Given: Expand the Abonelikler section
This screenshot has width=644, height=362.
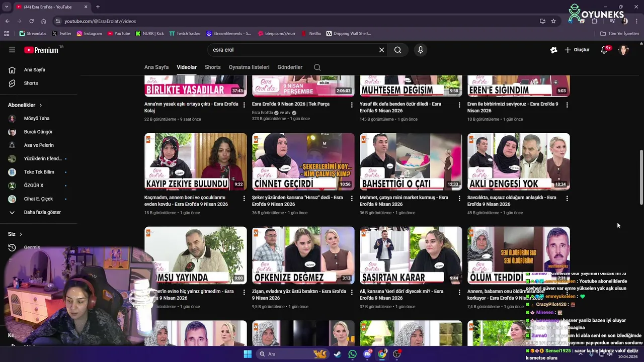Looking at the screenshot, I should (x=25, y=105).
